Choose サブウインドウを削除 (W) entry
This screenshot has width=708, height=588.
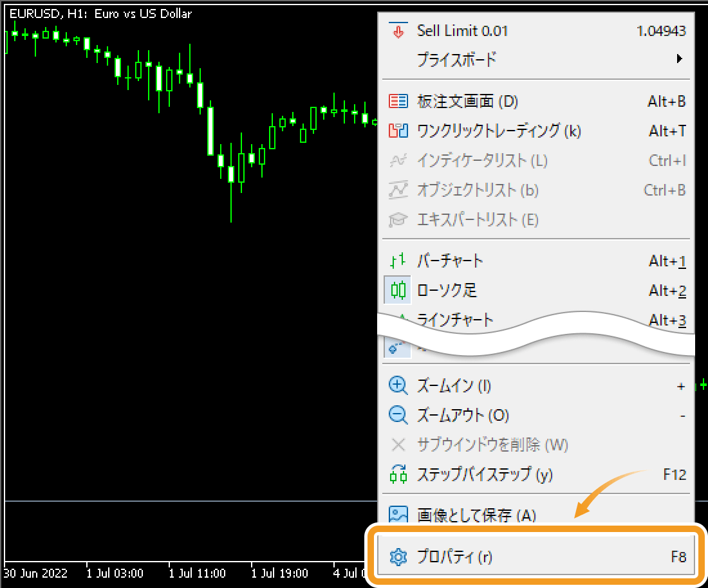[536, 445]
